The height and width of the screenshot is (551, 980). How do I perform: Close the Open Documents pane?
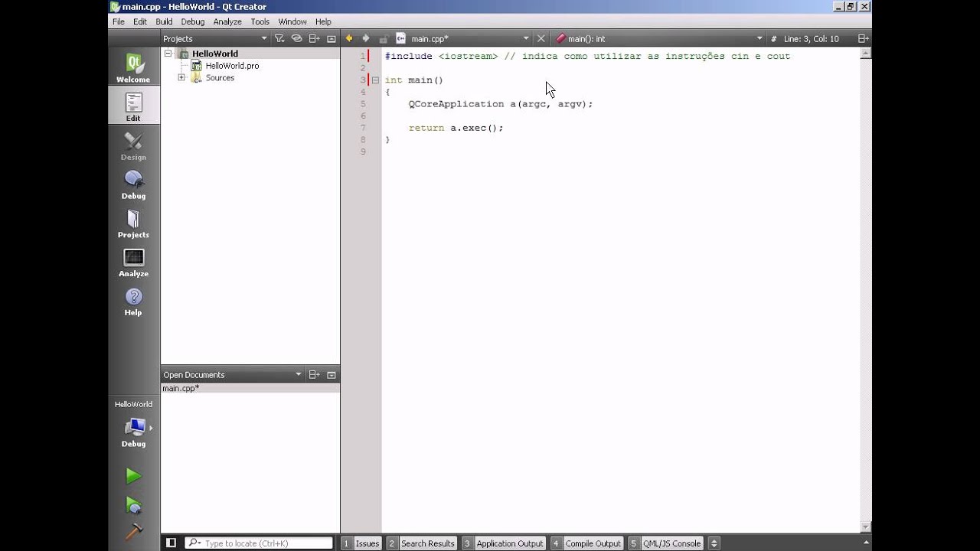332,374
